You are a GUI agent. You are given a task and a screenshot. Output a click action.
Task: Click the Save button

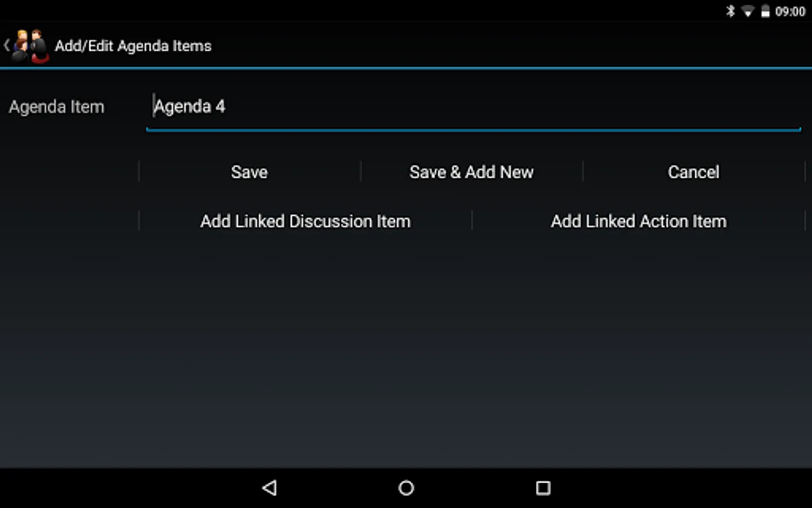pyautogui.click(x=249, y=172)
